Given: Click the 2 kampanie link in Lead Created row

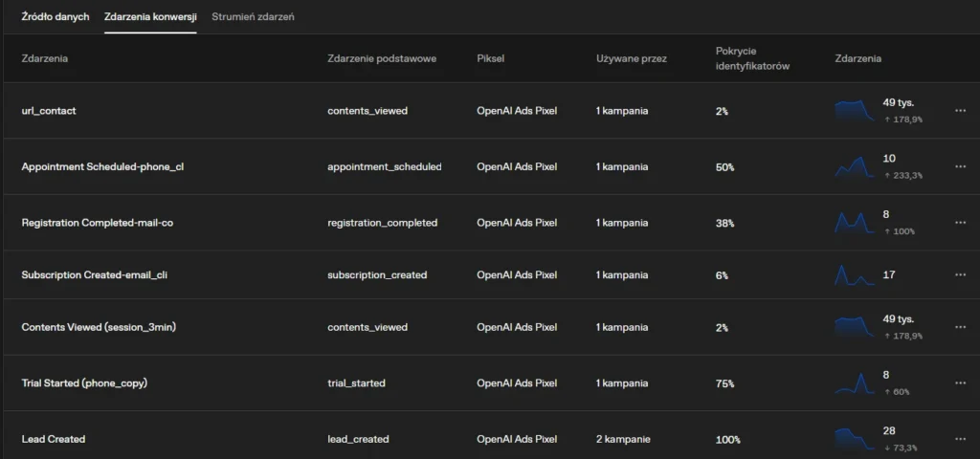Looking at the screenshot, I should coord(623,439).
